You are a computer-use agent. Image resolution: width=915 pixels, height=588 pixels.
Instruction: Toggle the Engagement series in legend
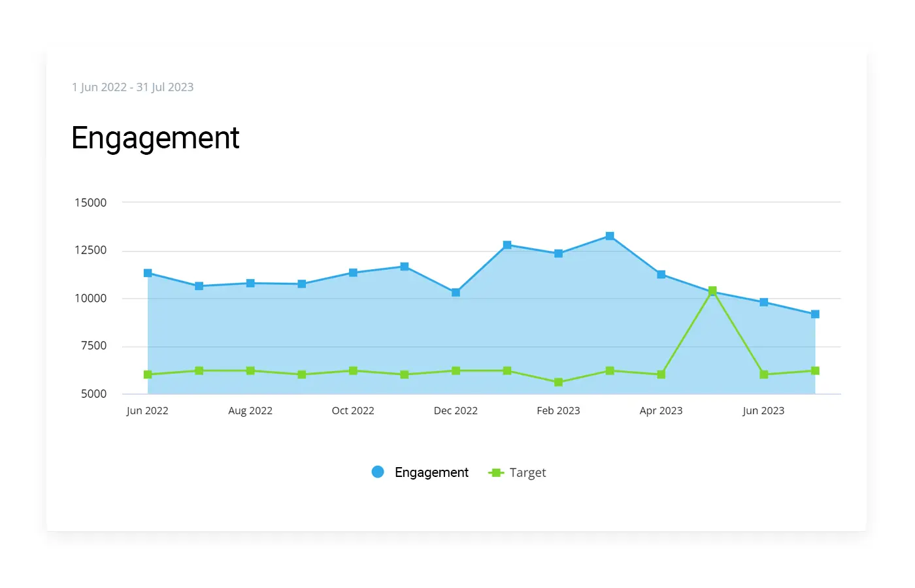420,472
